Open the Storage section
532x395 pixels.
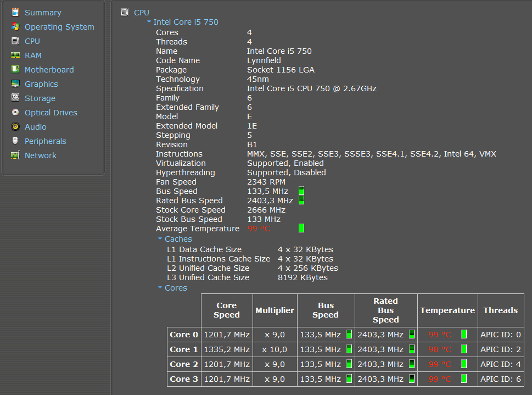(40, 98)
